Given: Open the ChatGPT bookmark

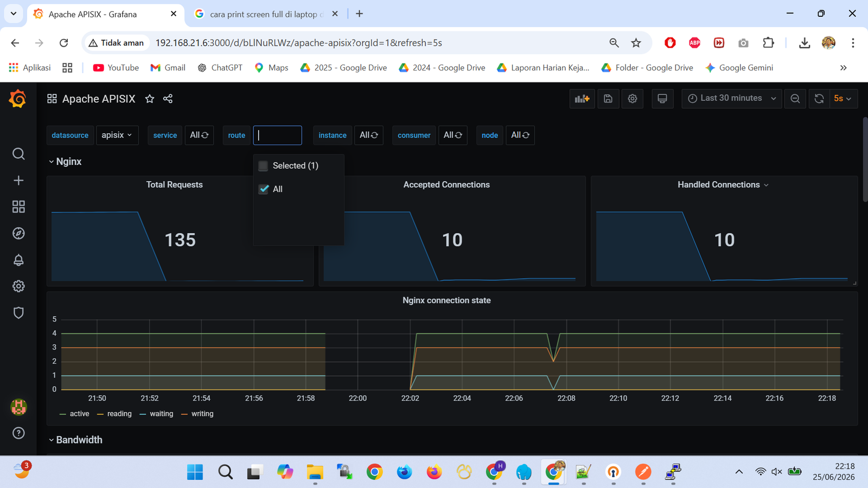Looking at the screenshot, I should point(220,68).
